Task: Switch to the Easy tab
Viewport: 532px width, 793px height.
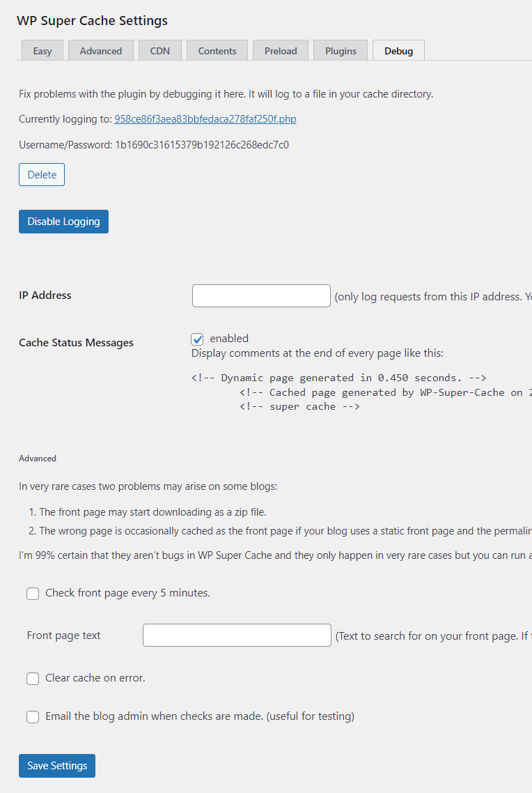Action: pyautogui.click(x=42, y=51)
